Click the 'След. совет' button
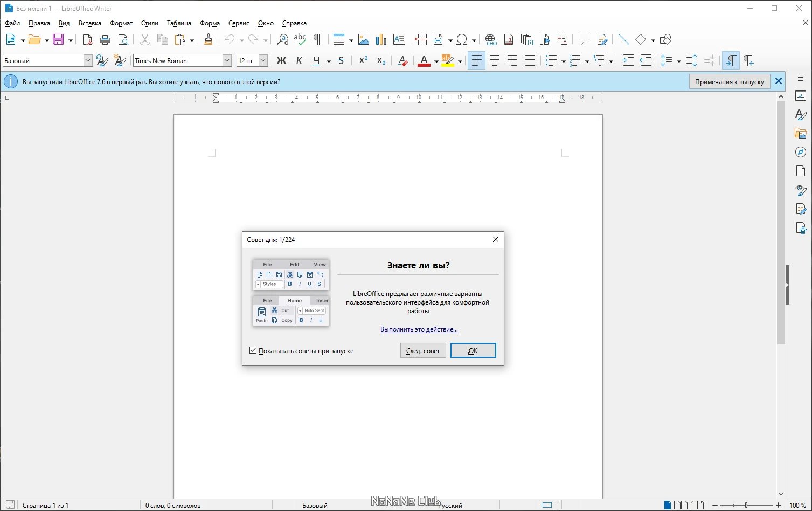This screenshot has height=511, width=812. pyautogui.click(x=423, y=350)
